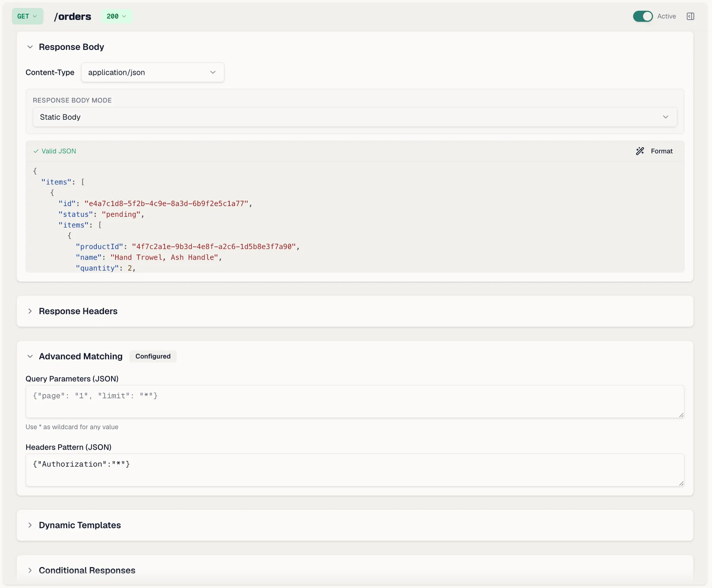The image size is (712, 588).
Task: Click the "productId" line in JSON editor
Action: click(x=188, y=247)
